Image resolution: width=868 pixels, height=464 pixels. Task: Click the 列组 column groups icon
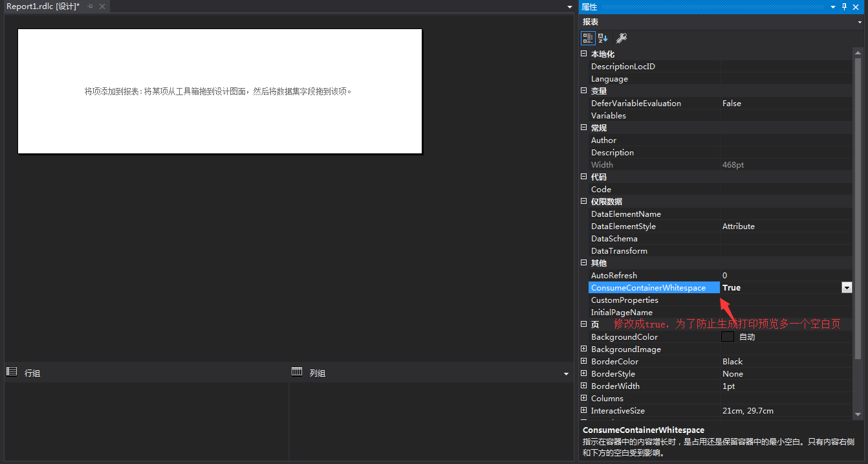[297, 371]
